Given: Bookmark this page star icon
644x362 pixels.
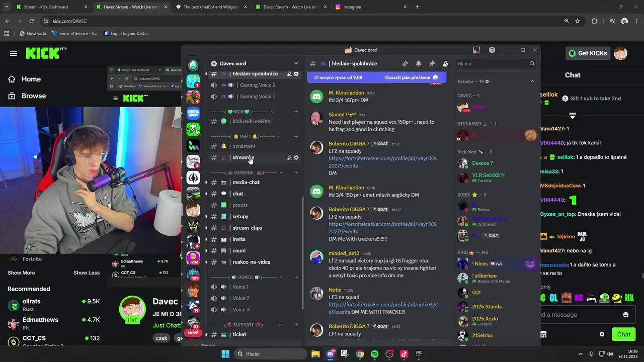Looking at the screenshot, I should [578, 21].
